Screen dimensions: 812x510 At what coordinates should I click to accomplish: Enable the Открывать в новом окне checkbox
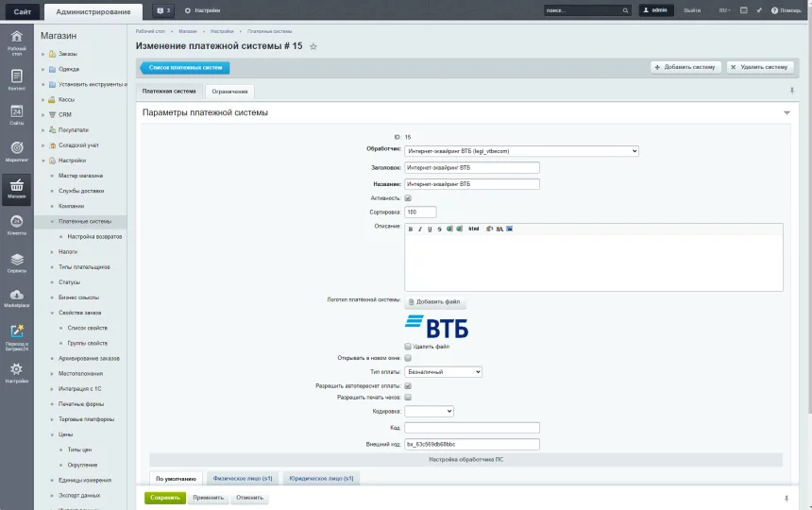tap(408, 358)
